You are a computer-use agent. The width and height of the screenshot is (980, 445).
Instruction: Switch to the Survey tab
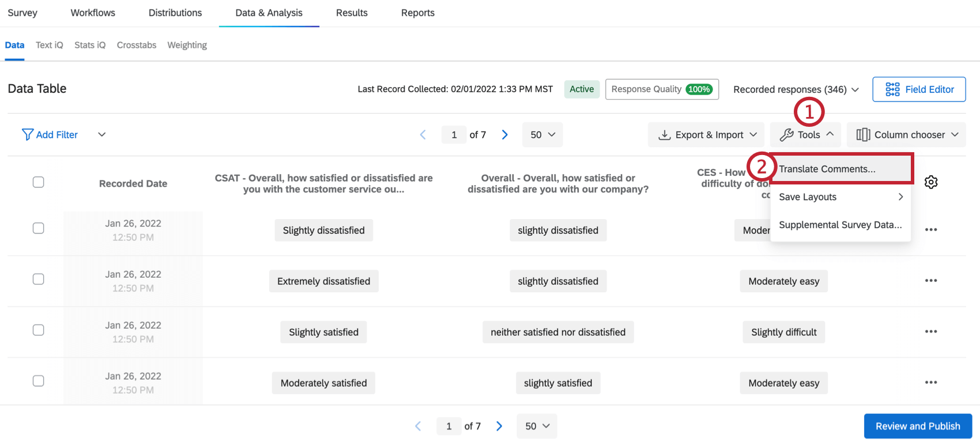(x=22, y=13)
